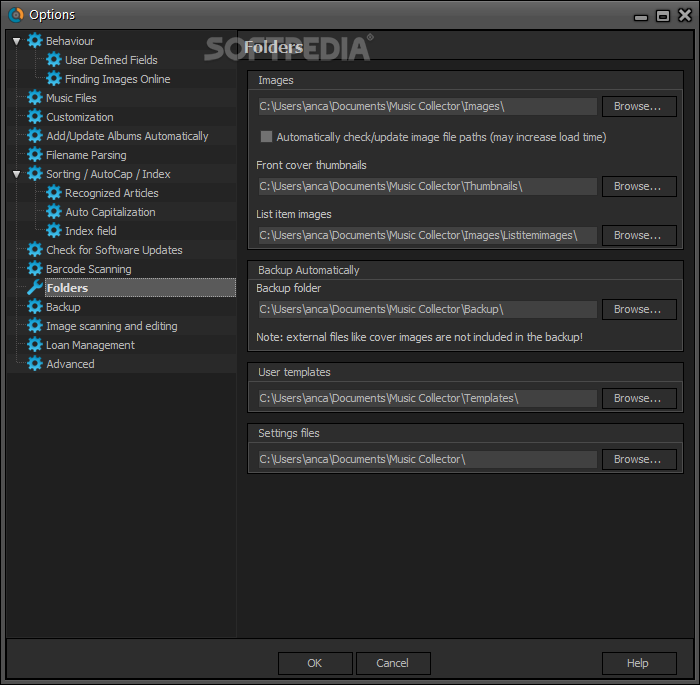
Task: Click the gear icon beside the Backup tree item
Action: click(35, 307)
